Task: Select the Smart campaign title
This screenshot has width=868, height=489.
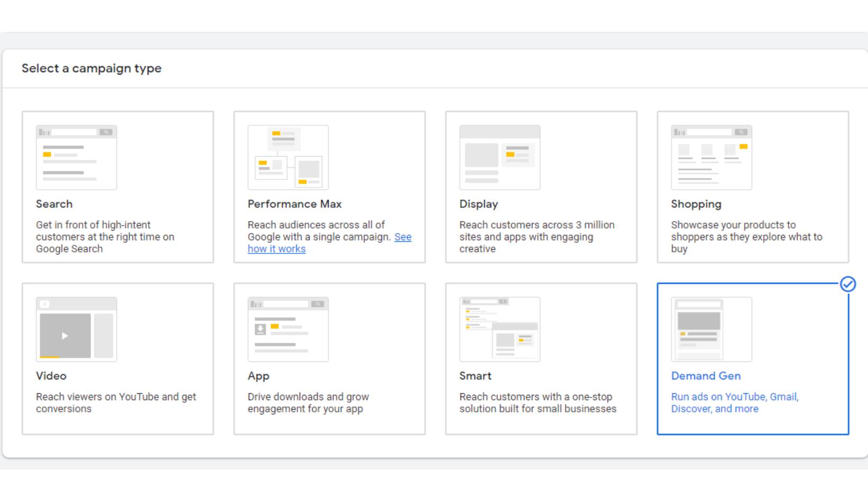Action: (475, 376)
